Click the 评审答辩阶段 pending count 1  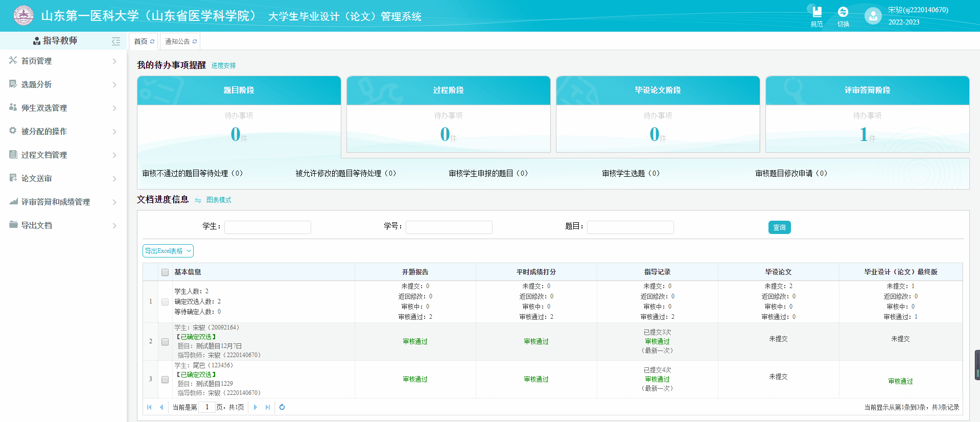pos(864,134)
